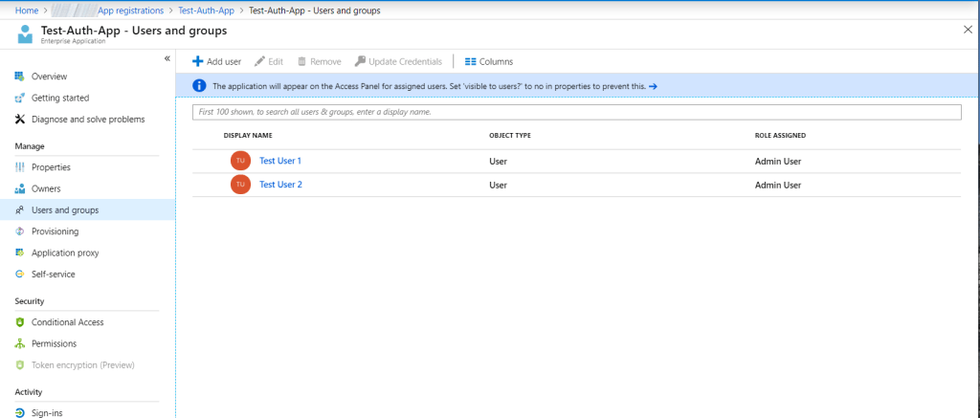Open Test User 1 link
Screen dimensions: 980x418
[280, 161]
